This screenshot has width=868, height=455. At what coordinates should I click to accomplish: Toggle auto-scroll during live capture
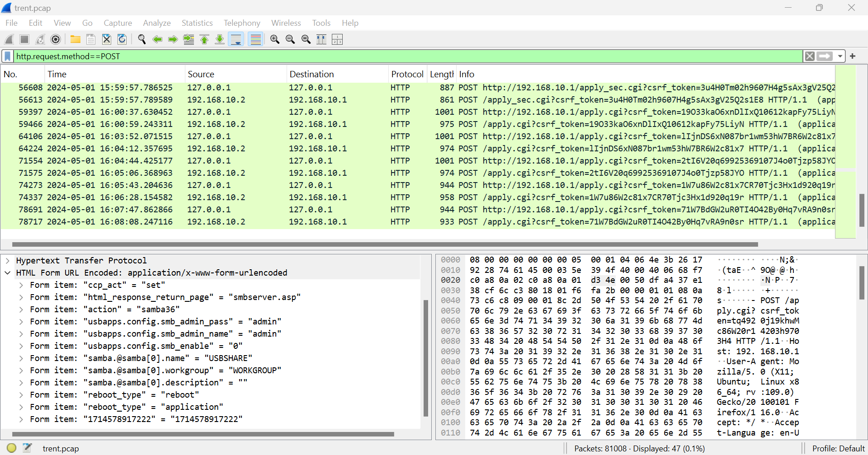pos(236,39)
